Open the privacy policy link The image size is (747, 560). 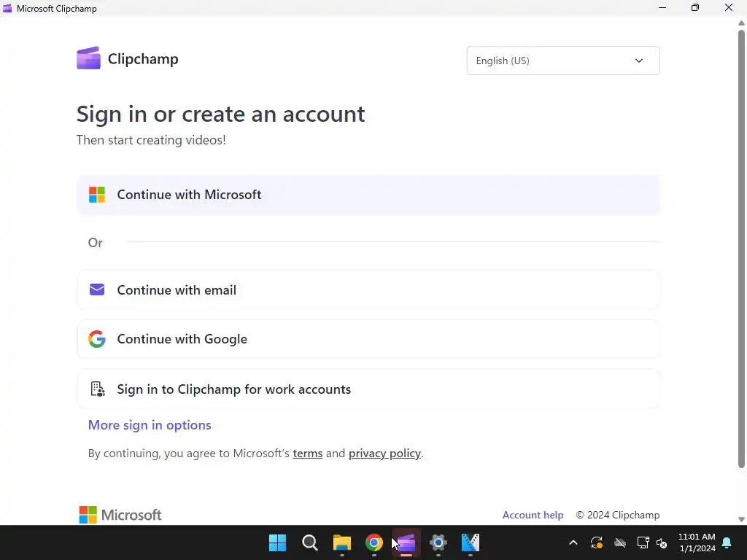(384, 454)
